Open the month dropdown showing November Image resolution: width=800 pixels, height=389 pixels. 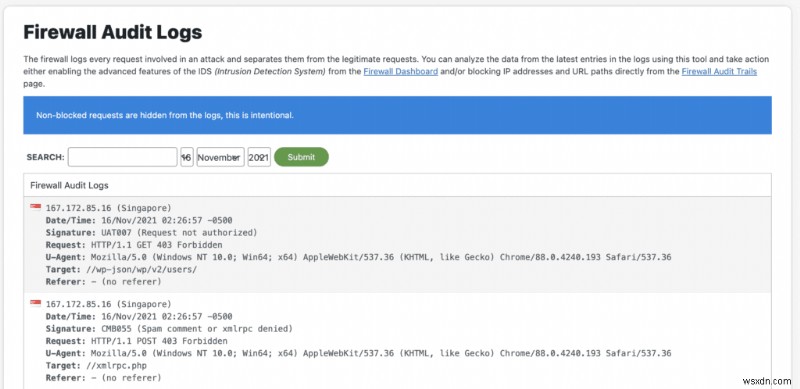pos(220,157)
